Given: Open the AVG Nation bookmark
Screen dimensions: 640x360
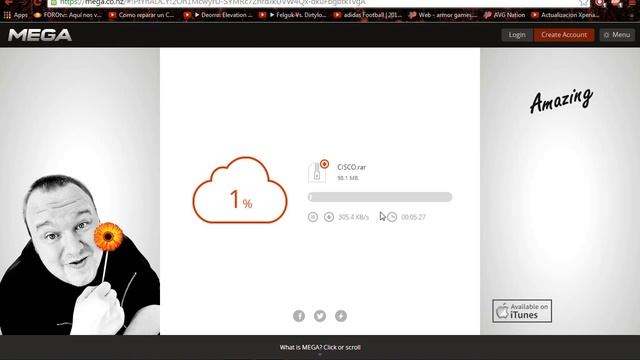Looking at the screenshot, I should pos(504,15).
